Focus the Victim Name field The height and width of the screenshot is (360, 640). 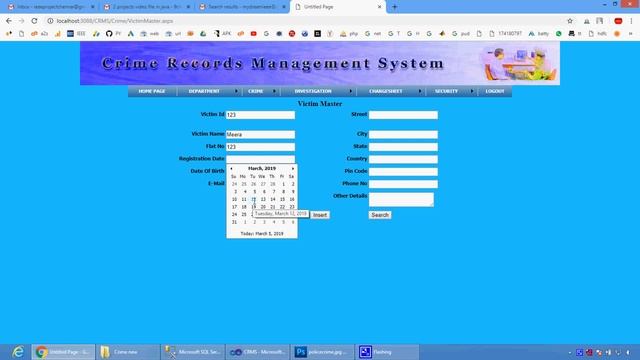260,135
